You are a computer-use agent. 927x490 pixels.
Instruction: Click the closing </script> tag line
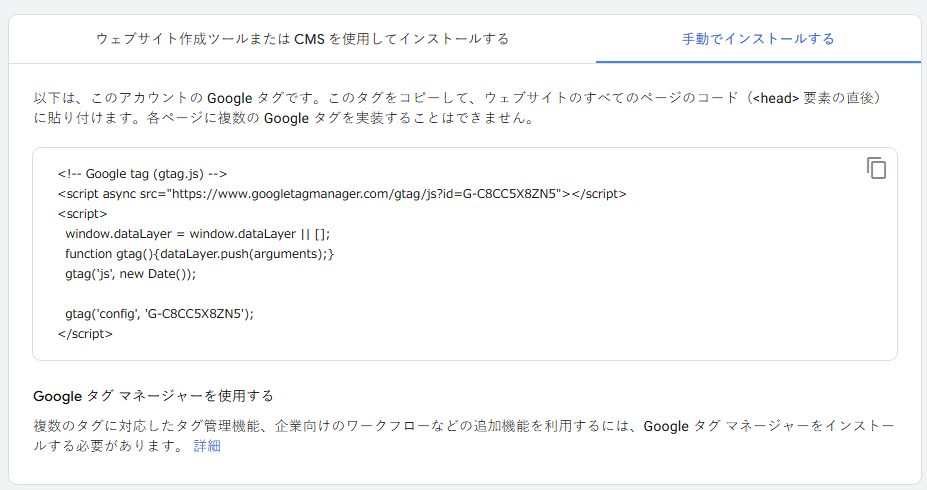tap(85, 334)
